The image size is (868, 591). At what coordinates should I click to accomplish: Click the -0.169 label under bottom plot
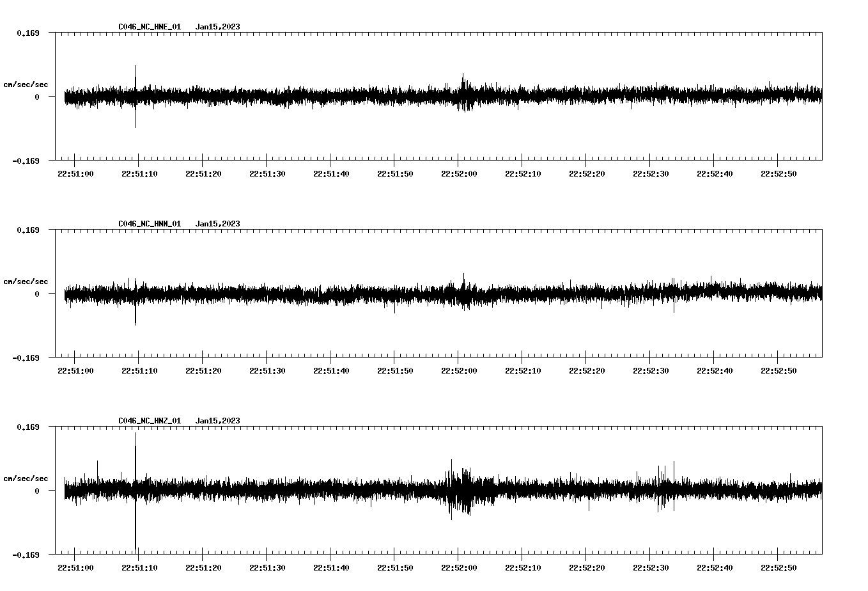(25, 556)
